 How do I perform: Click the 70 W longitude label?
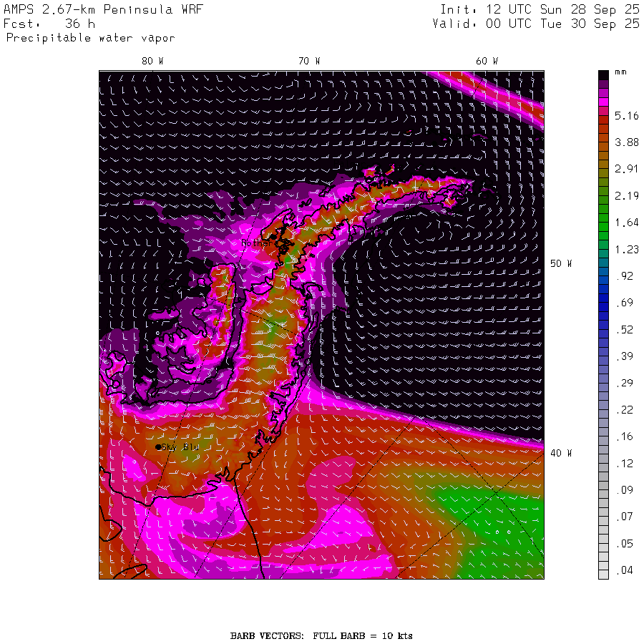pos(309,62)
